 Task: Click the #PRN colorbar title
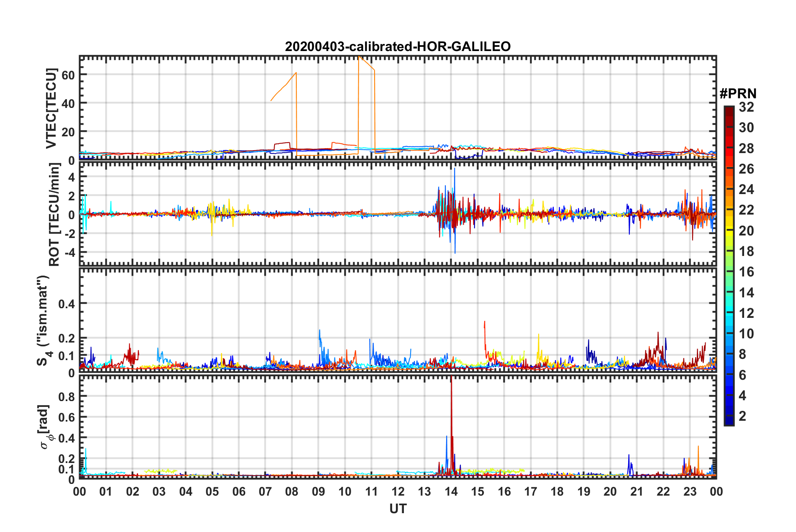pos(738,93)
